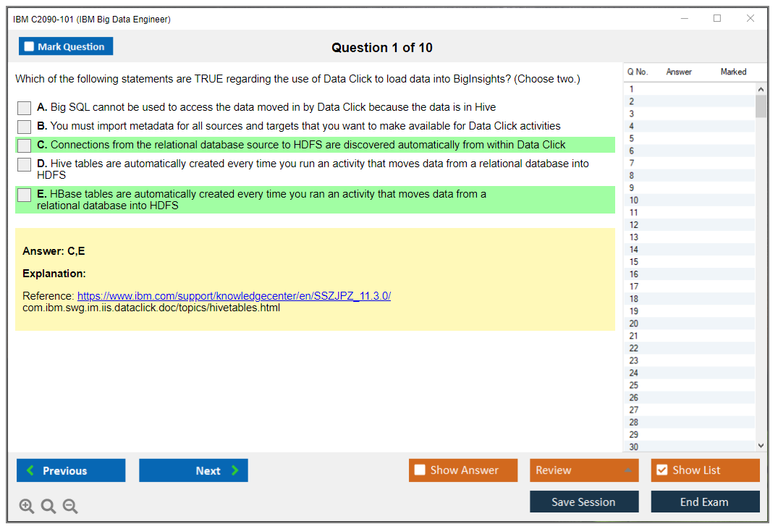Click the End Exam button
Screen dimensions: 778x532
(705, 502)
